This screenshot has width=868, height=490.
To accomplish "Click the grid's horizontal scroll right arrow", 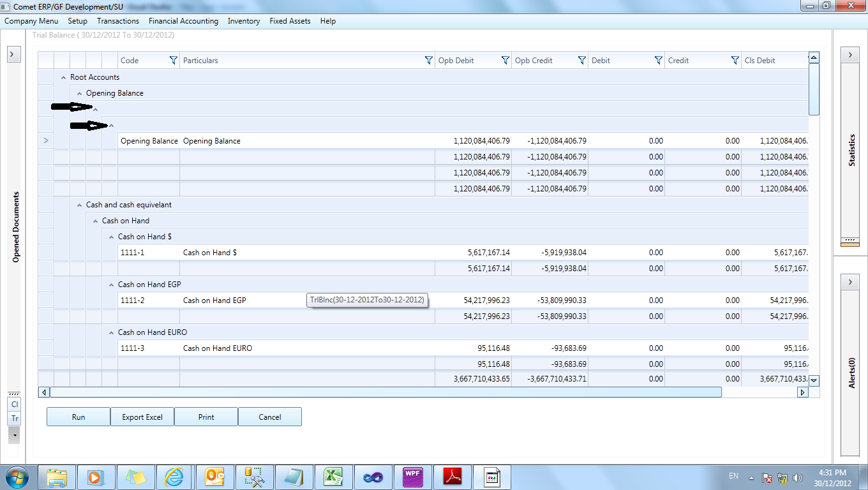I will [803, 392].
